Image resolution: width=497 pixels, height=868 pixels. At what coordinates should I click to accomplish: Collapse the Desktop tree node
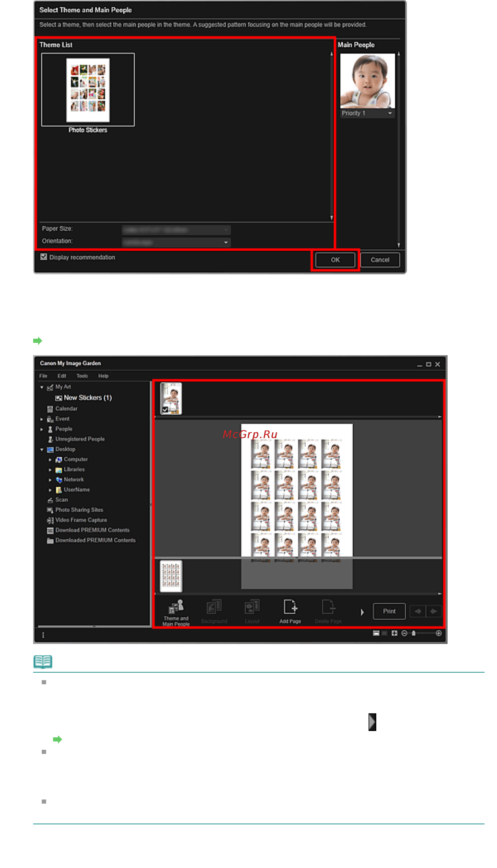pyautogui.click(x=42, y=450)
